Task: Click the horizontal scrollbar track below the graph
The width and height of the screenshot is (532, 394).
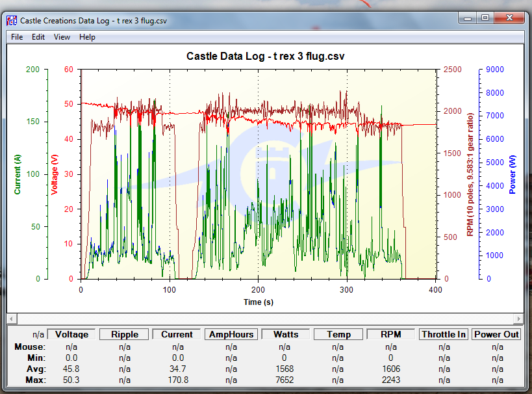Action: click(x=265, y=319)
